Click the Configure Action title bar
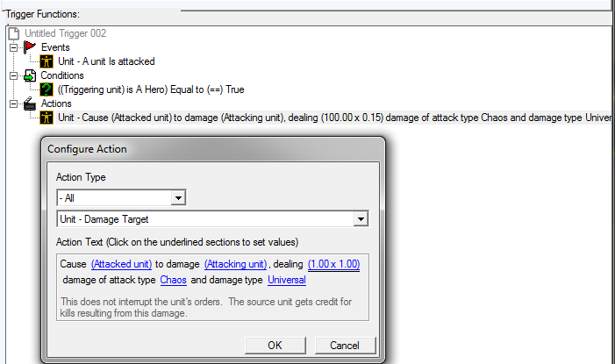Image resolution: width=615 pixels, height=364 pixels. click(x=213, y=149)
